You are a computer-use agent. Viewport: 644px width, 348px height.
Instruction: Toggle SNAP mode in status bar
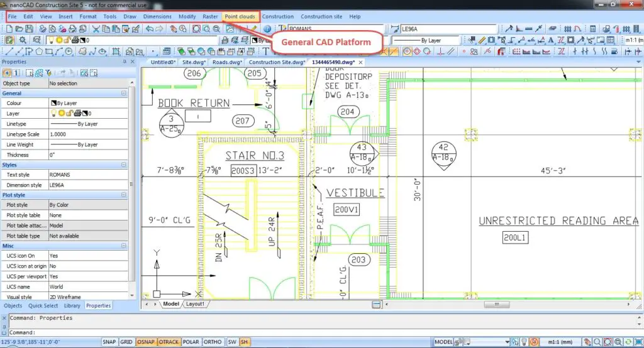(x=109, y=342)
